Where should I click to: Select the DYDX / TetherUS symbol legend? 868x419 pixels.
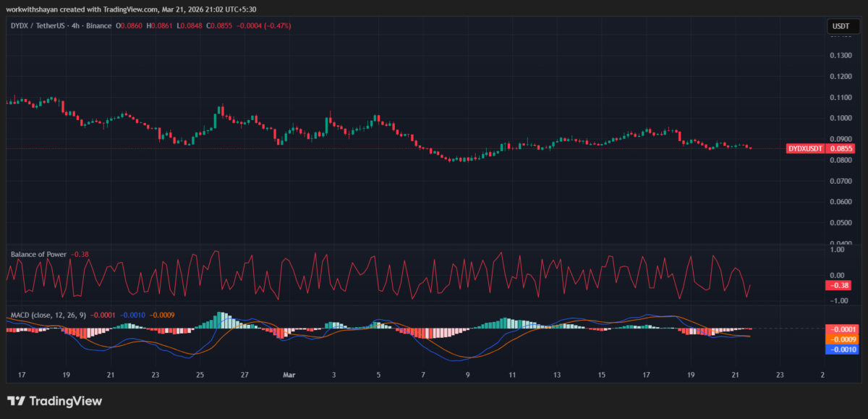point(38,25)
